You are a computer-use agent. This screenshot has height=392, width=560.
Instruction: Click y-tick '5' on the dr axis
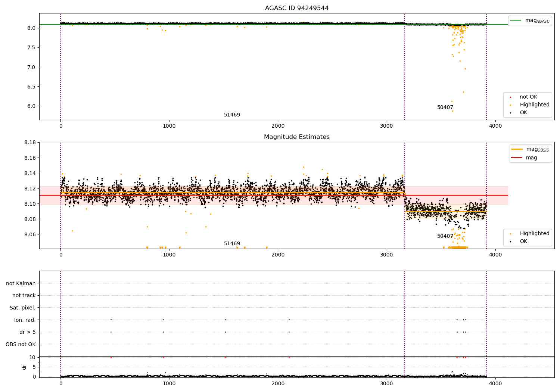click(34, 367)
